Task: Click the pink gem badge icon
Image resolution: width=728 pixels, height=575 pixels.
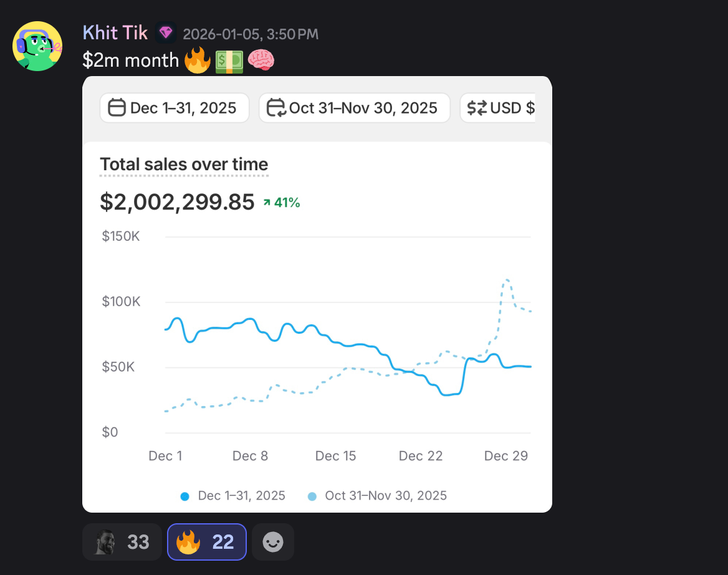Action: point(165,33)
